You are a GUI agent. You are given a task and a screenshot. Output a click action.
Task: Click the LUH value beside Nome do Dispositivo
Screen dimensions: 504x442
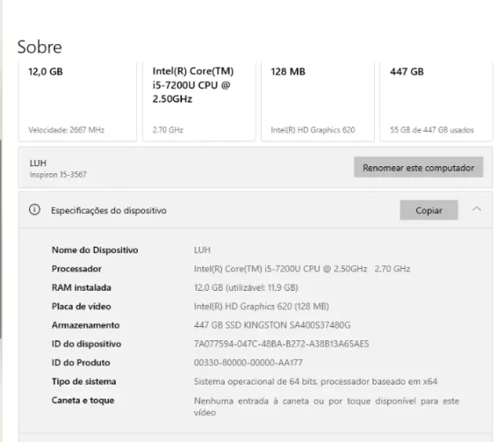click(202, 250)
